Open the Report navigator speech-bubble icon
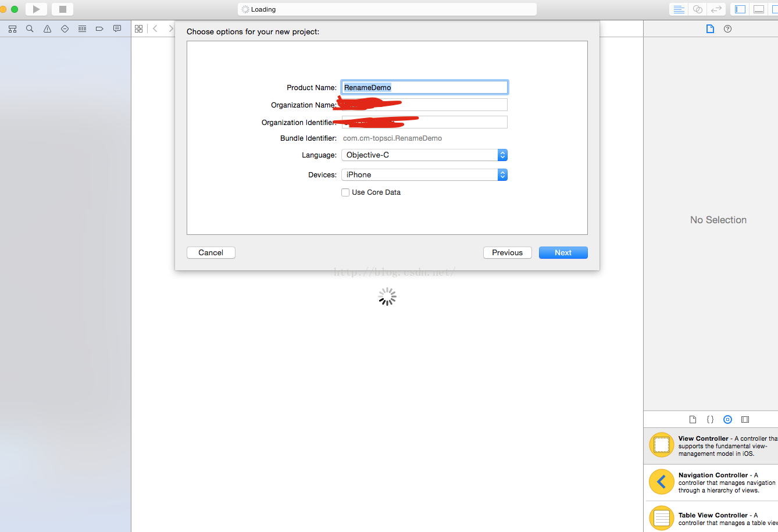 click(x=117, y=28)
